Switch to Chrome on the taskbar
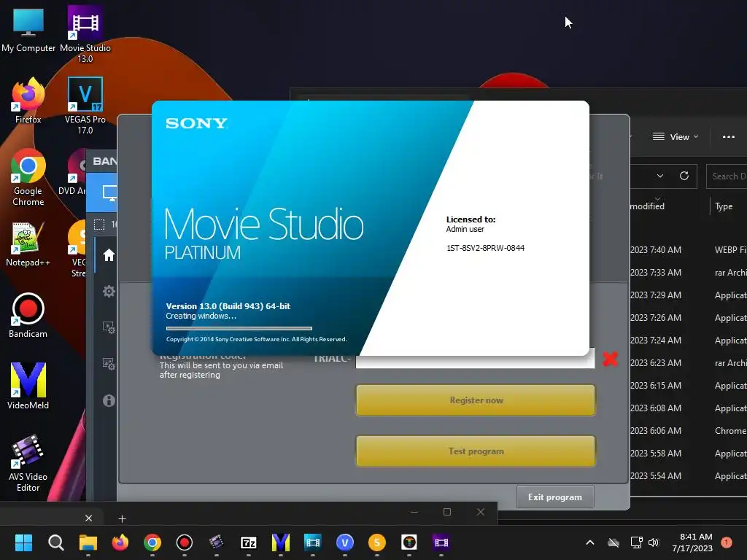Image resolution: width=747 pixels, height=560 pixels. [x=152, y=542]
